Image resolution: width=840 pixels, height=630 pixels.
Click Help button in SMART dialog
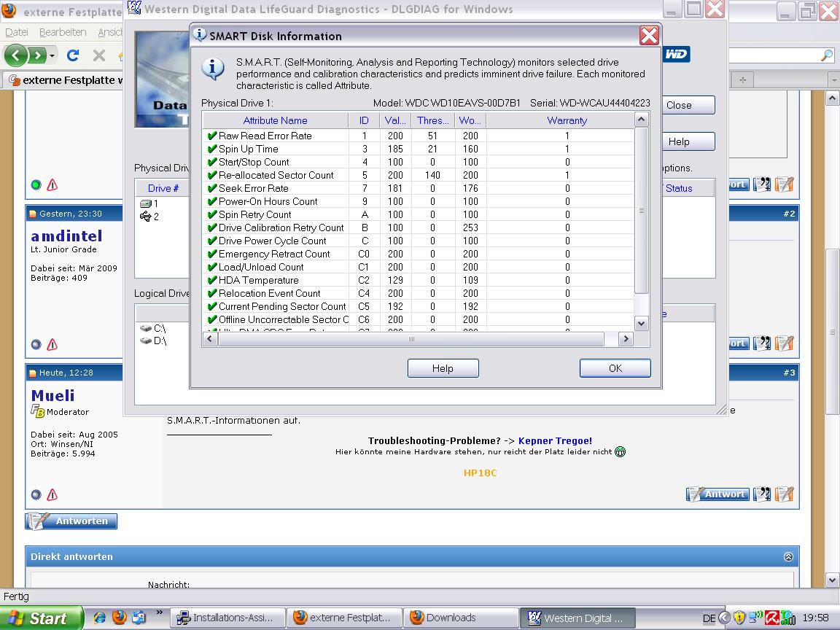(x=443, y=368)
